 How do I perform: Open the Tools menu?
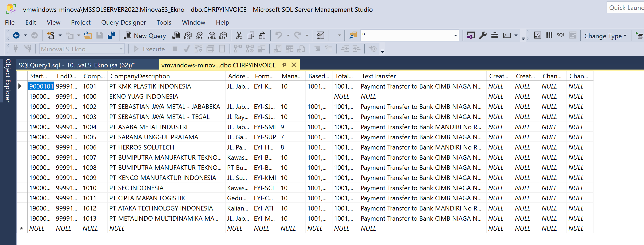tap(164, 22)
